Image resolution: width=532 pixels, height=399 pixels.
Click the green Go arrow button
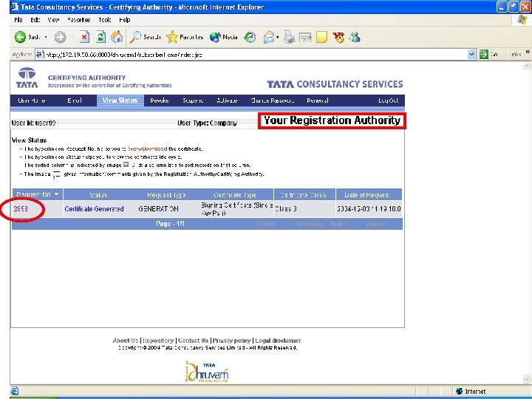pos(484,54)
